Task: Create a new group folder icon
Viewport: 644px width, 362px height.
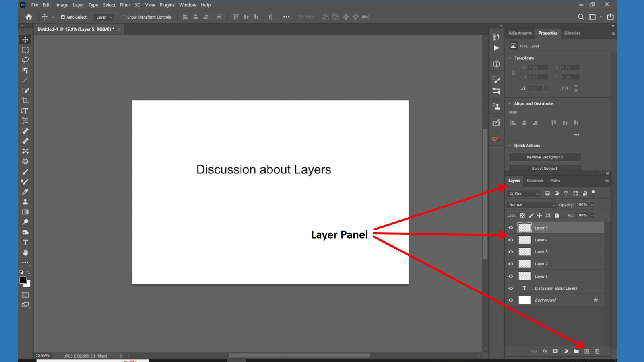Action: pos(576,351)
